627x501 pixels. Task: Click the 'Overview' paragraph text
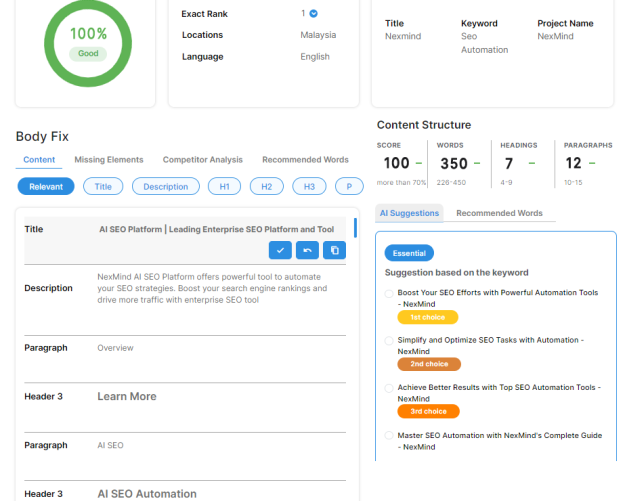pos(116,348)
